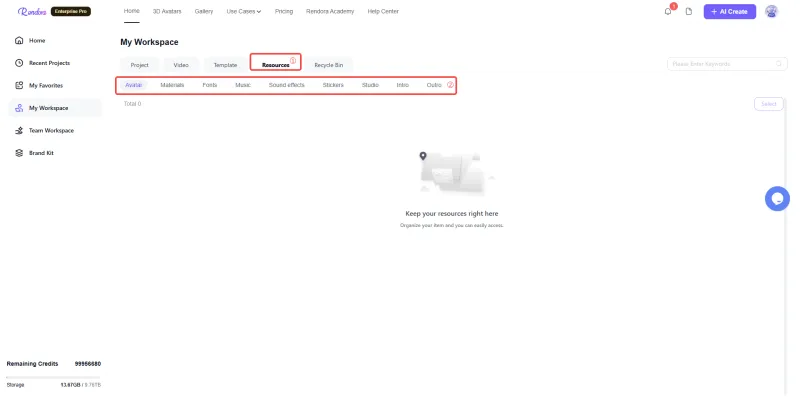Switch to the Video tab

[181, 65]
